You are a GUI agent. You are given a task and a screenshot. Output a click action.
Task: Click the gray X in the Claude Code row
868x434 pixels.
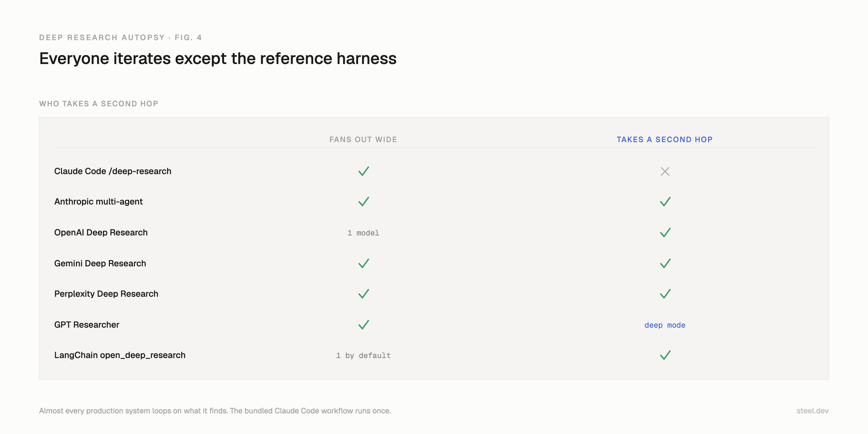665,171
